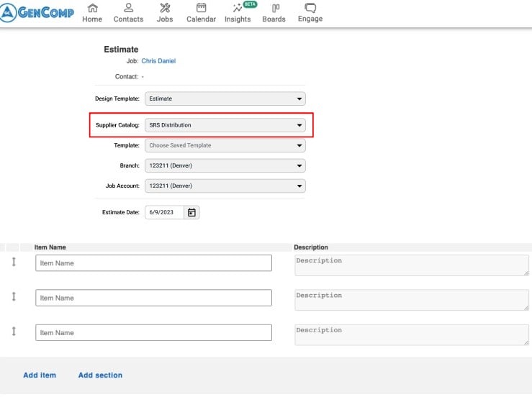Expand the Design Template dropdown
Screen dimensions: 532x397
pyautogui.click(x=225, y=99)
